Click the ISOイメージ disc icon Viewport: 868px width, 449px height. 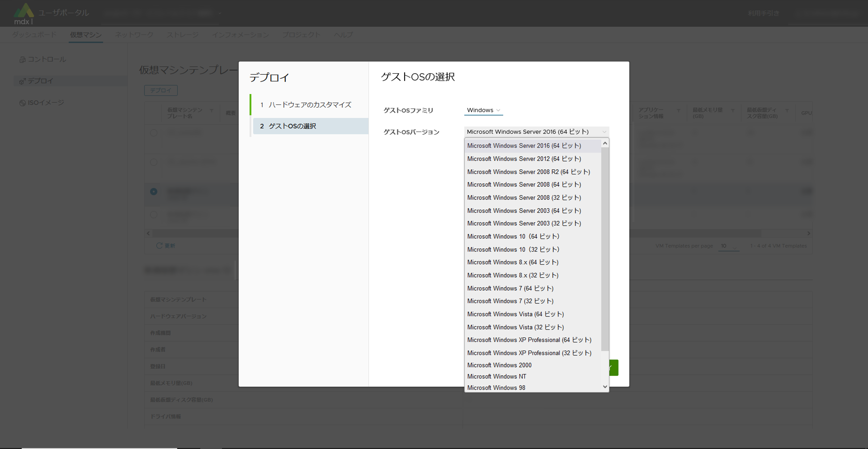click(x=22, y=103)
